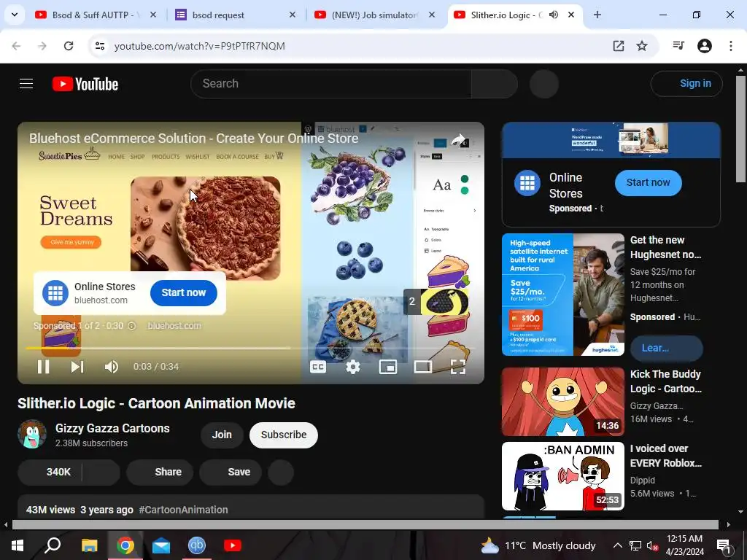Open the ad info icon next to Sponsored
This screenshot has width=747, height=560.
click(x=132, y=326)
